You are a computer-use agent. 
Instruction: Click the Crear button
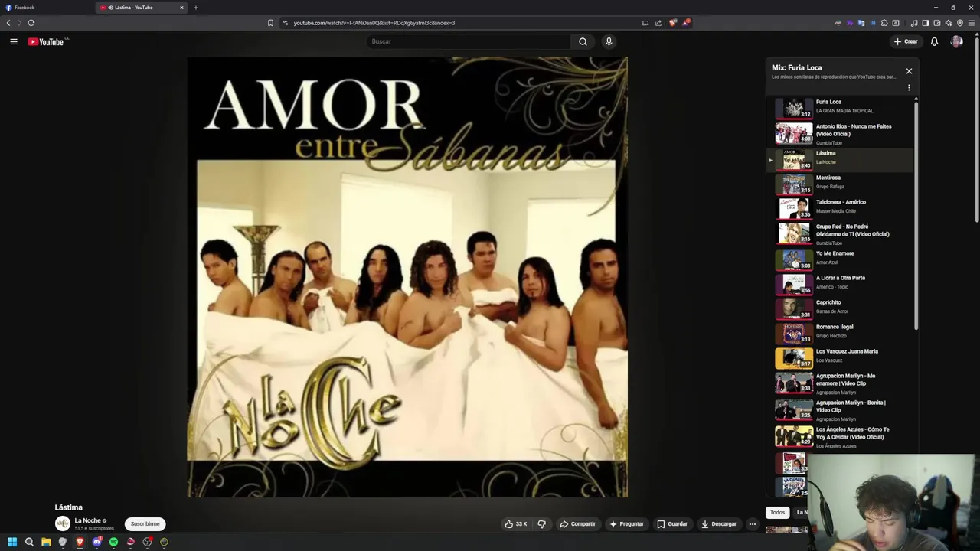pos(906,41)
